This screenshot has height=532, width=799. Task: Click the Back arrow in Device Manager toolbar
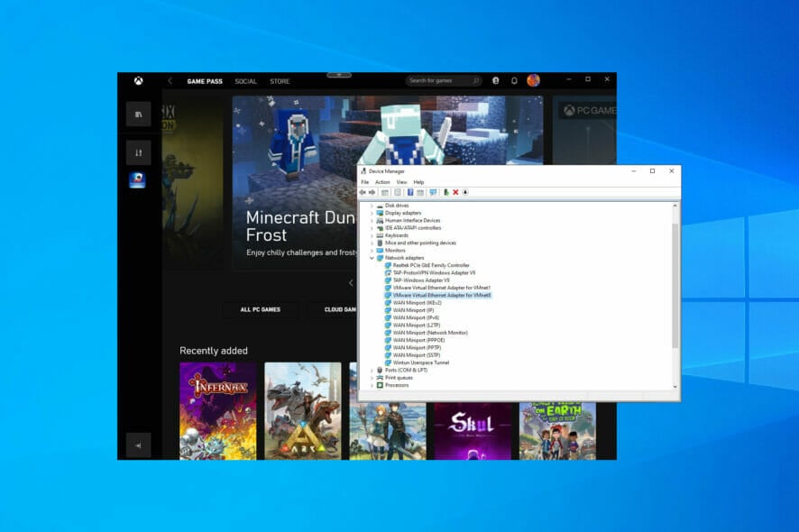pyautogui.click(x=363, y=193)
